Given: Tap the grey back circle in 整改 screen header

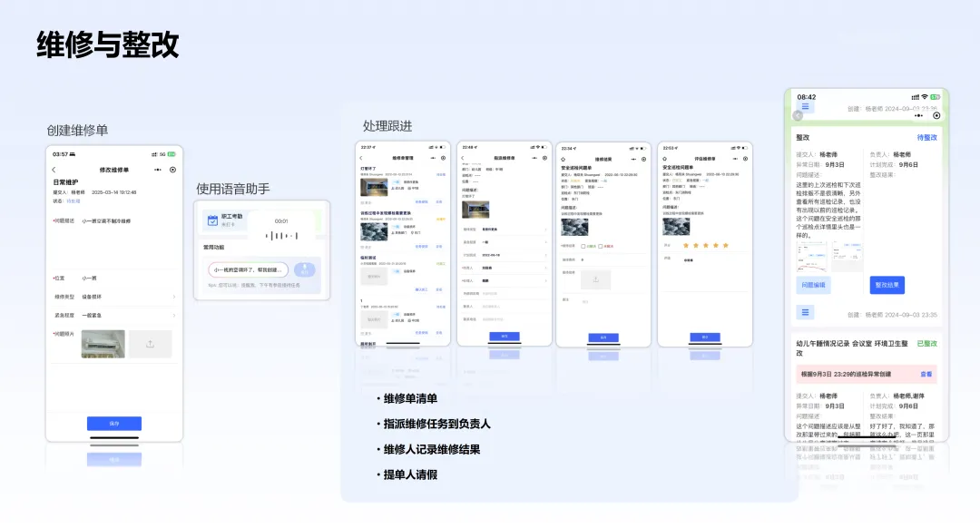Looking at the screenshot, I should pyautogui.click(x=798, y=115).
